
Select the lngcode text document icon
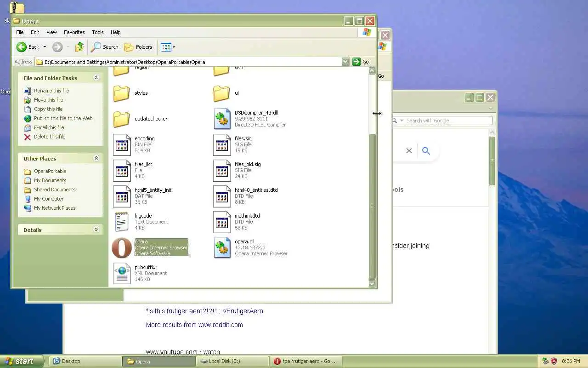[122, 222]
